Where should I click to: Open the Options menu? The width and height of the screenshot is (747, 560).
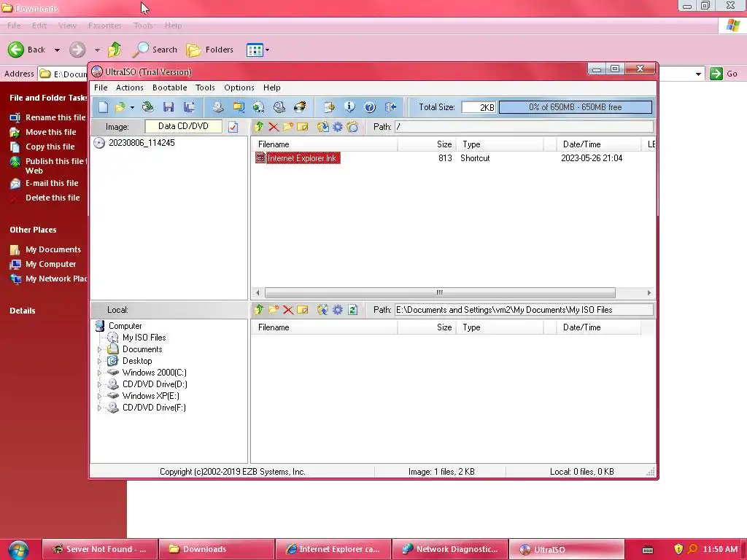point(239,87)
